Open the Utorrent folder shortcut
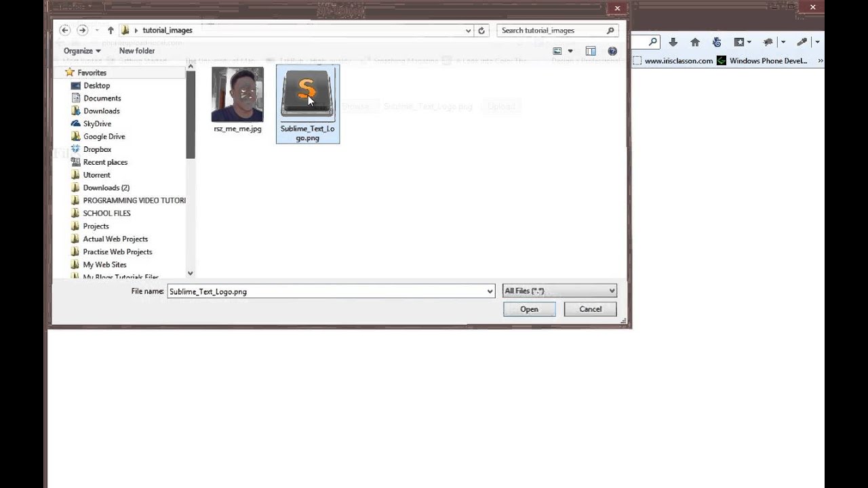 point(96,175)
